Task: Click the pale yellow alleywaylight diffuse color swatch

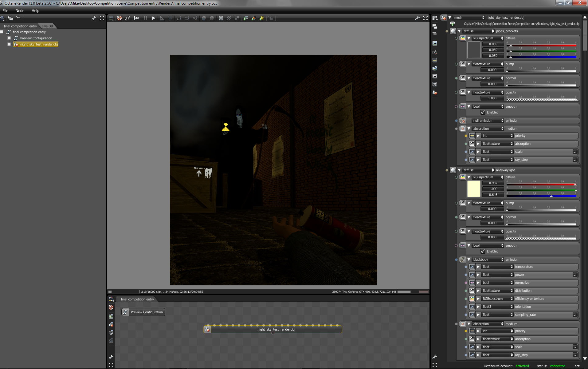Action: tap(474, 189)
